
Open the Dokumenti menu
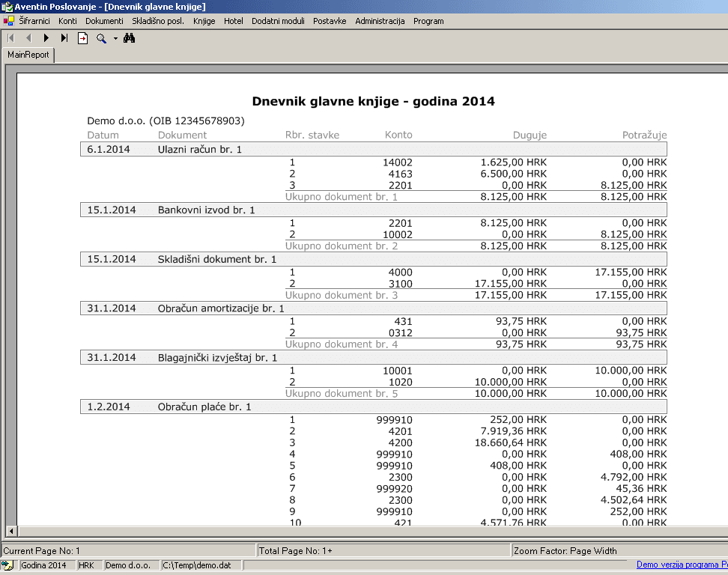(x=104, y=21)
